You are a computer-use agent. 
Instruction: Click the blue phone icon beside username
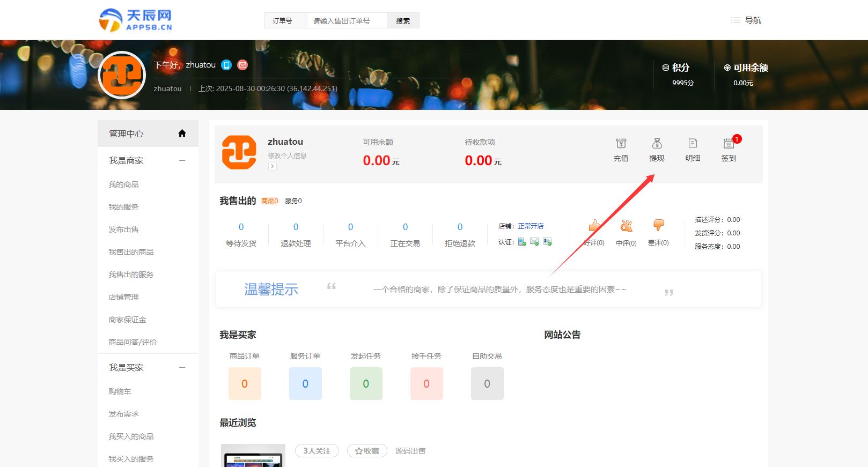226,65
